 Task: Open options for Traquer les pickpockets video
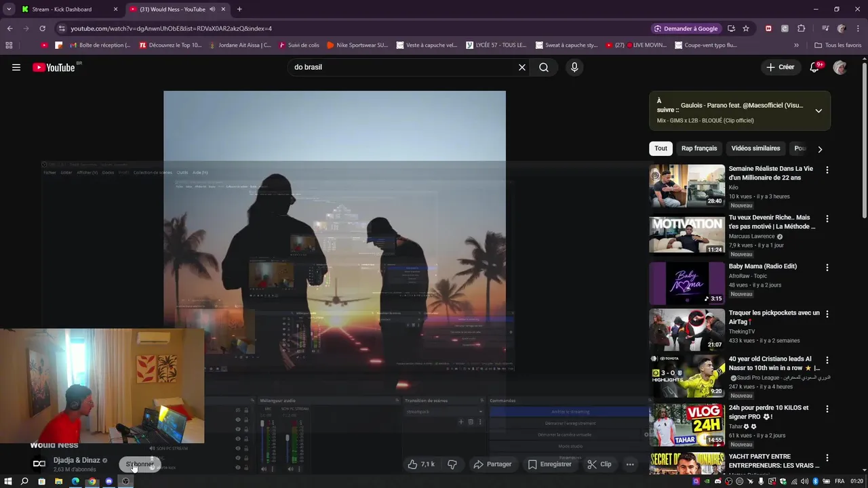point(827,314)
